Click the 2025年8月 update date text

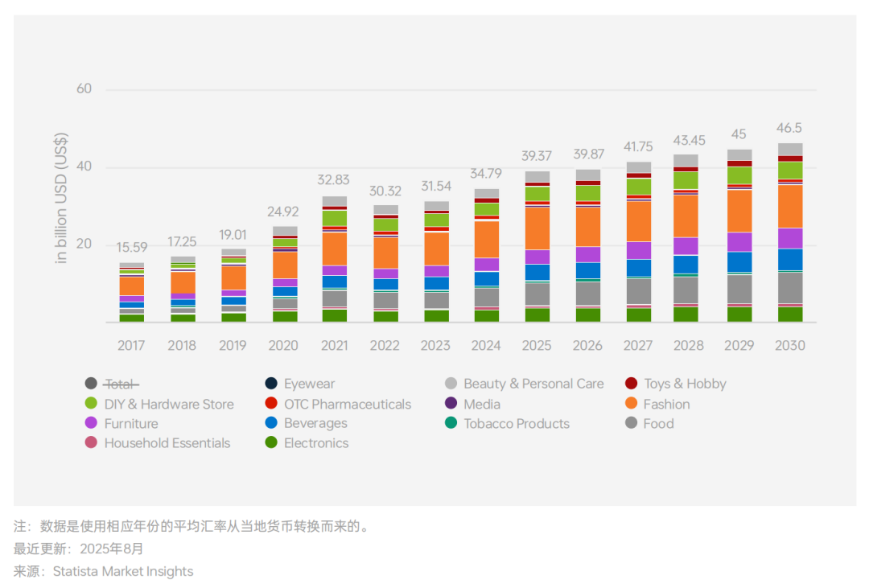point(111,549)
